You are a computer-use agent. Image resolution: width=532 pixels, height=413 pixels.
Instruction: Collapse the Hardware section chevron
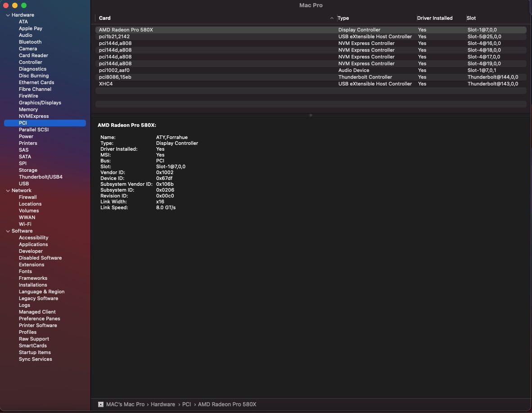tap(8, 15)
